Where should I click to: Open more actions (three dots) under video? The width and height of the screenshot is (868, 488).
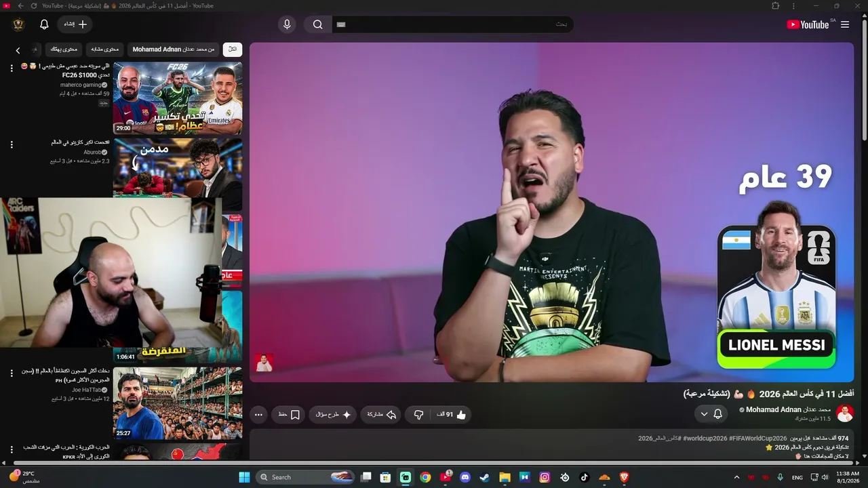pos(258,415)
